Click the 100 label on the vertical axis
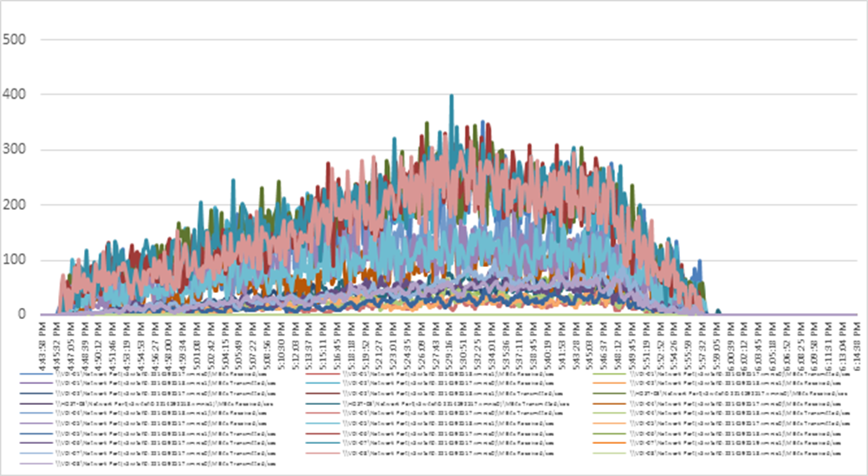 [14, 259]
